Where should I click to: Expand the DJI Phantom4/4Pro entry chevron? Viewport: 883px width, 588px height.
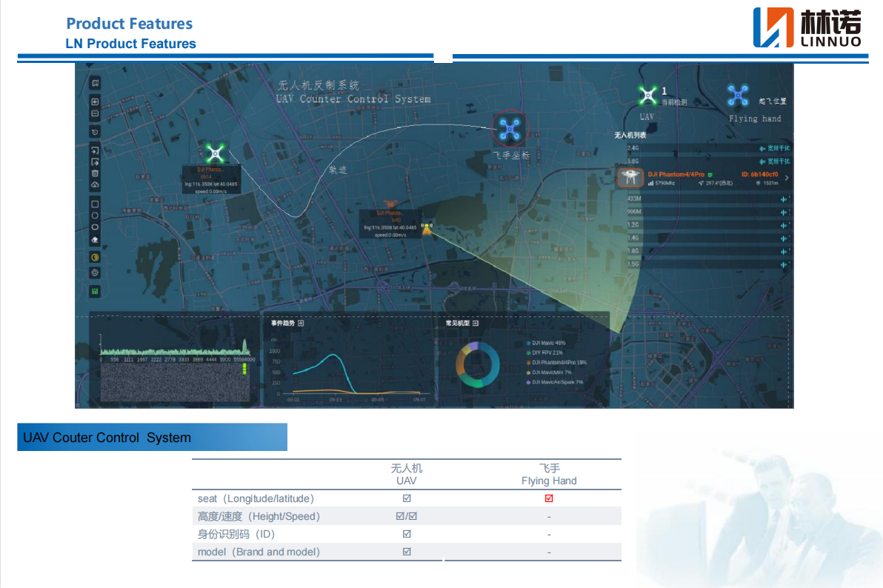786,178
